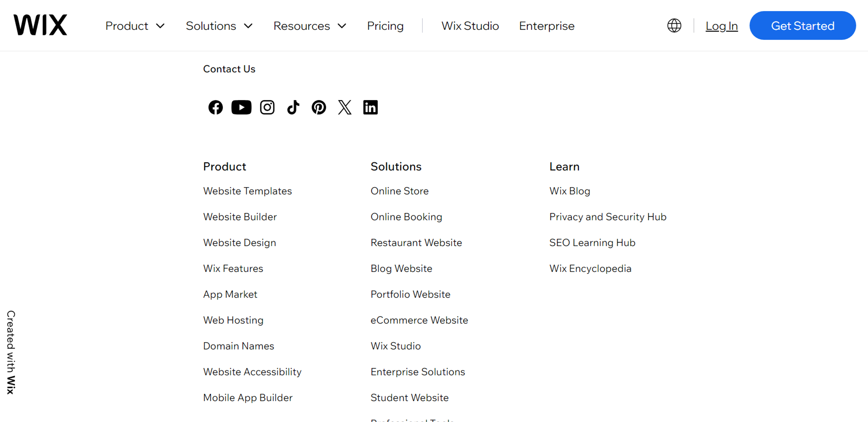Click the Log In link
Viewport: 868px width, 422px height.
(722, 26)
